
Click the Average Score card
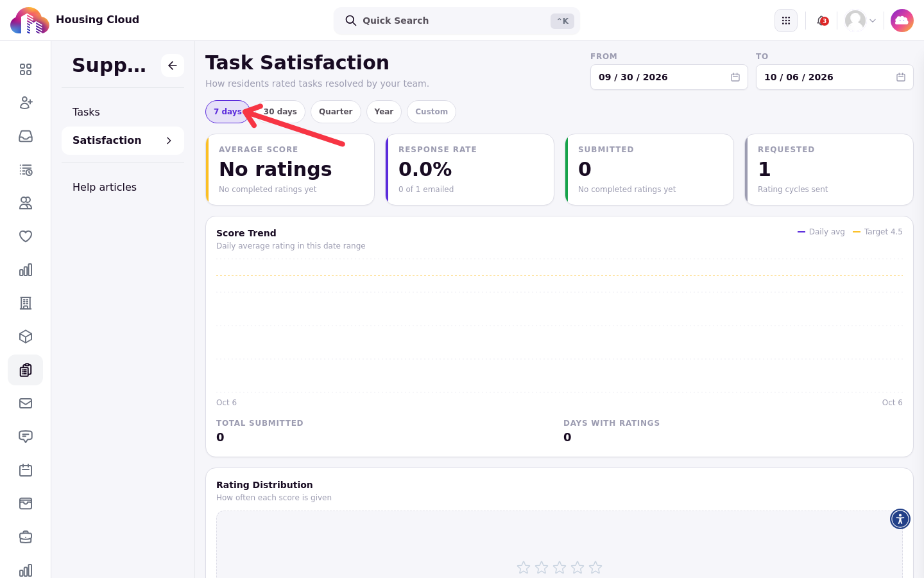(290, 170)
